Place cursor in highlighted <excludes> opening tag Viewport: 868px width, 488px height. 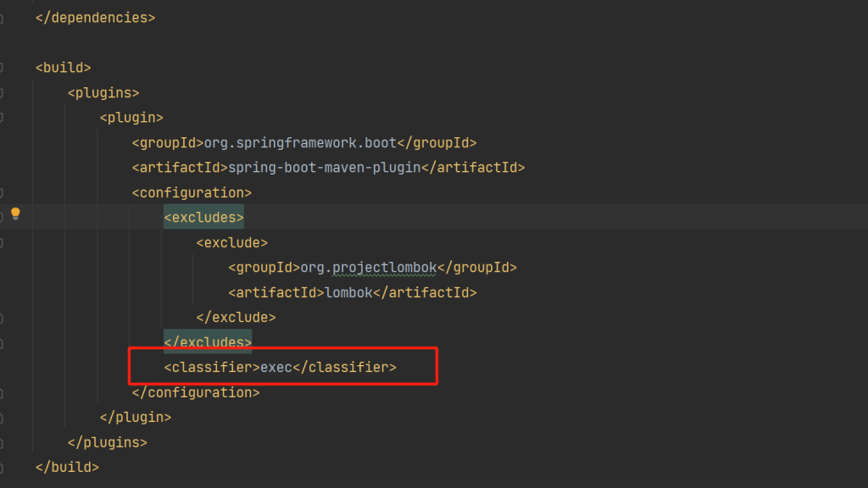click(203, 218)
